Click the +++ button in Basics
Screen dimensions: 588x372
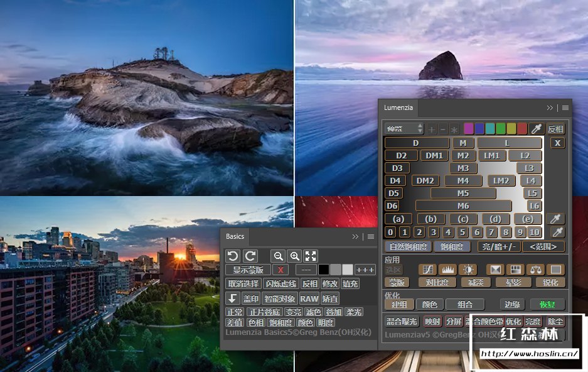tap(365, 270)
